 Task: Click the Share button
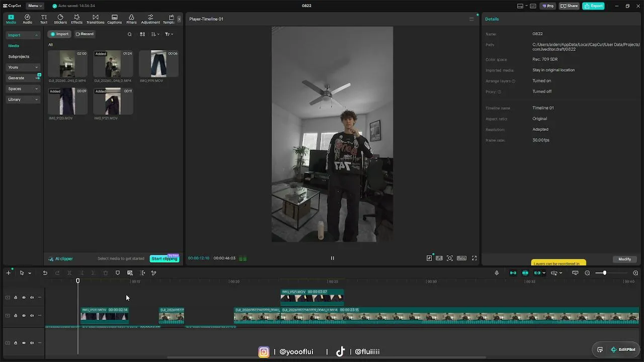[x=569, y=6]
